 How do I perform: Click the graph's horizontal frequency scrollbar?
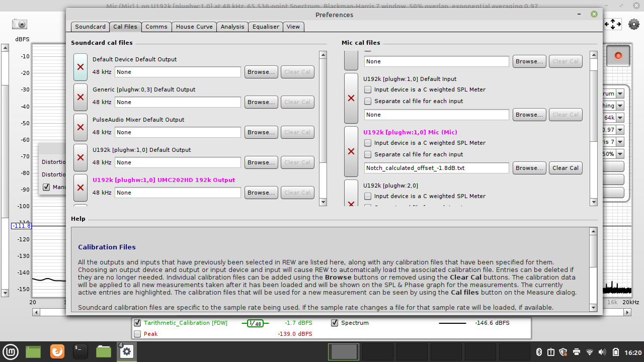332,312
